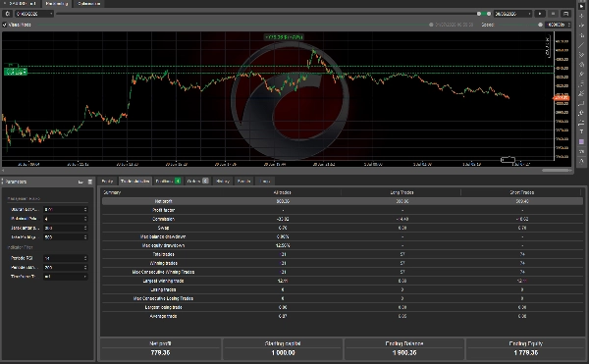This screenshot has width=589, height=364.
Task: Click the load parameters icon in Parameters header
Action: (x=80, y=182)
